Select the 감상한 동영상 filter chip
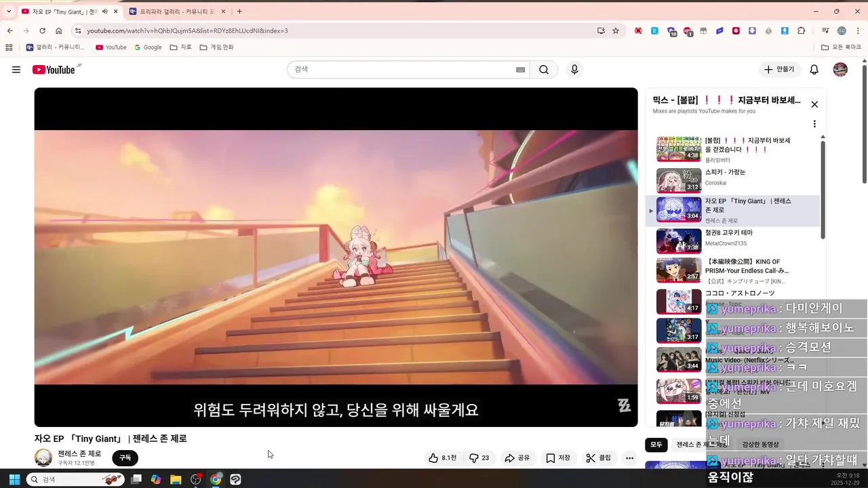This screenshot has width=868, height=488. pos(760,445)
